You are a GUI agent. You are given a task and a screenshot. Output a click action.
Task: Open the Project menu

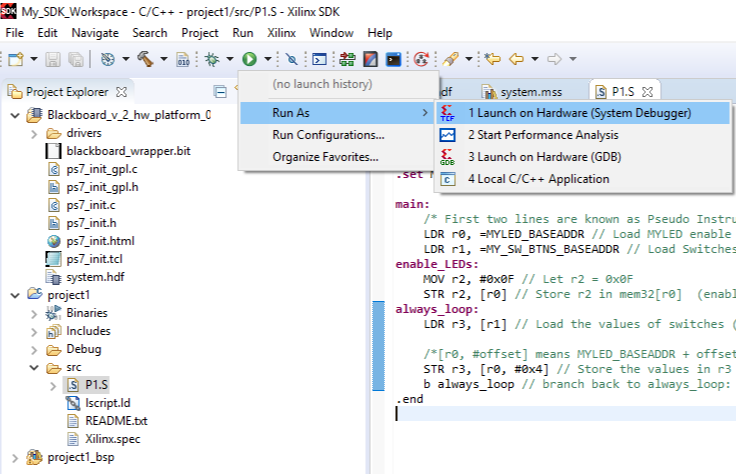[200, 33]
